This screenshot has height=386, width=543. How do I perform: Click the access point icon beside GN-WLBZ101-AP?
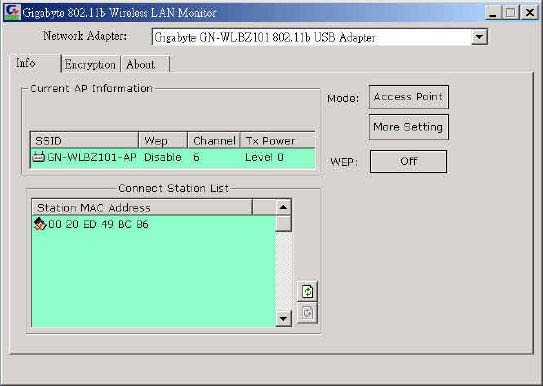(38, 157)
